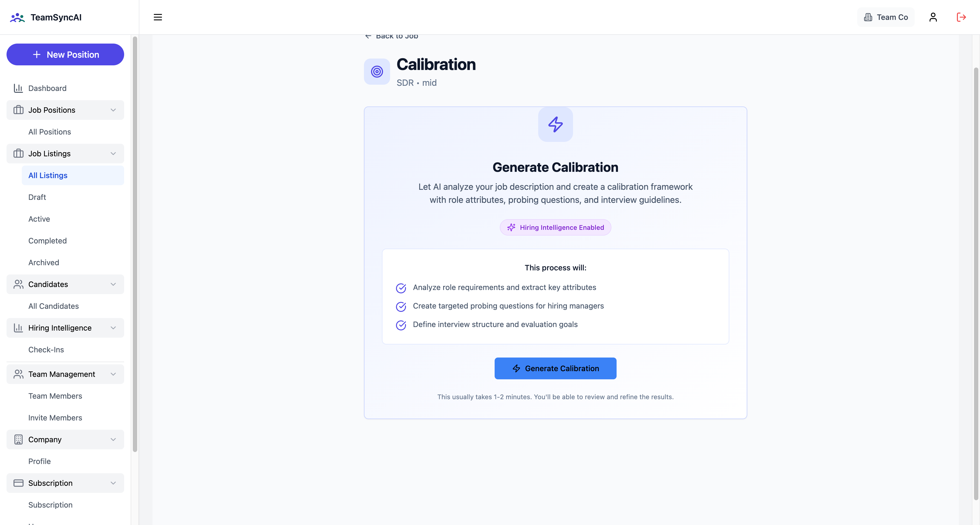The height and width of the screenshot is (525, 980).
Task: Click the hamburger menu icon
Action: (158, 17)
